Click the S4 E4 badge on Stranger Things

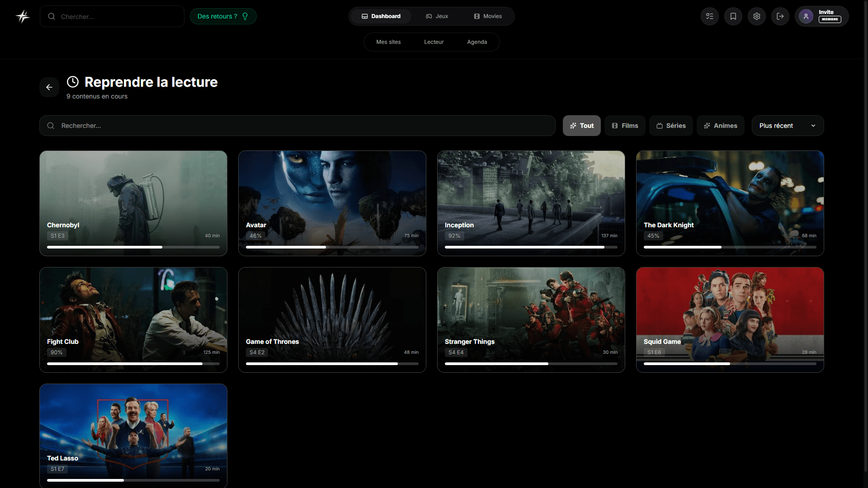(456, 352)
